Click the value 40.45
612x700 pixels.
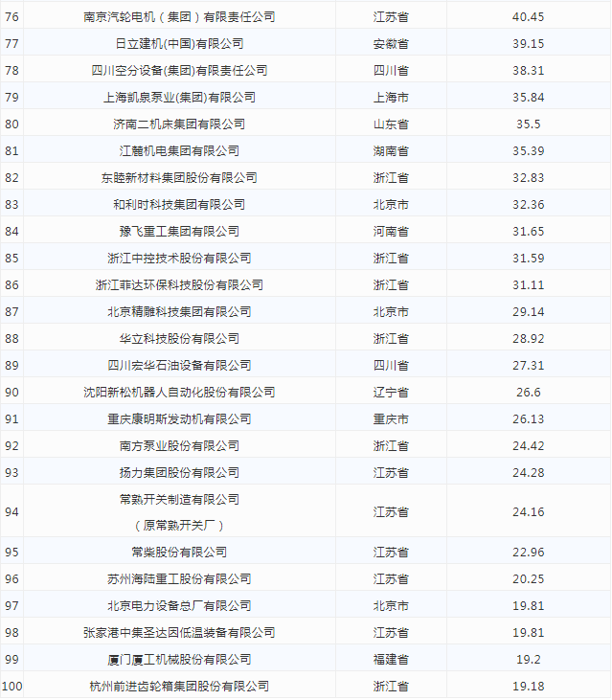click(x=528, y=17)
